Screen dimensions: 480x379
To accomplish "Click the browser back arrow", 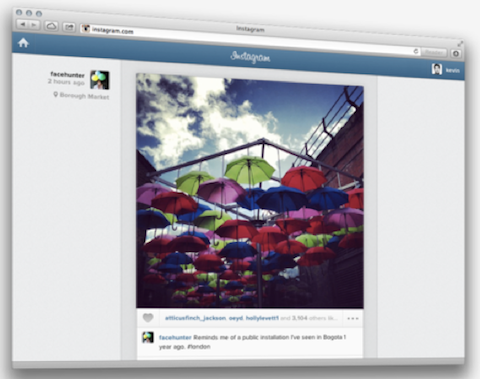I will tap(23, 24).
